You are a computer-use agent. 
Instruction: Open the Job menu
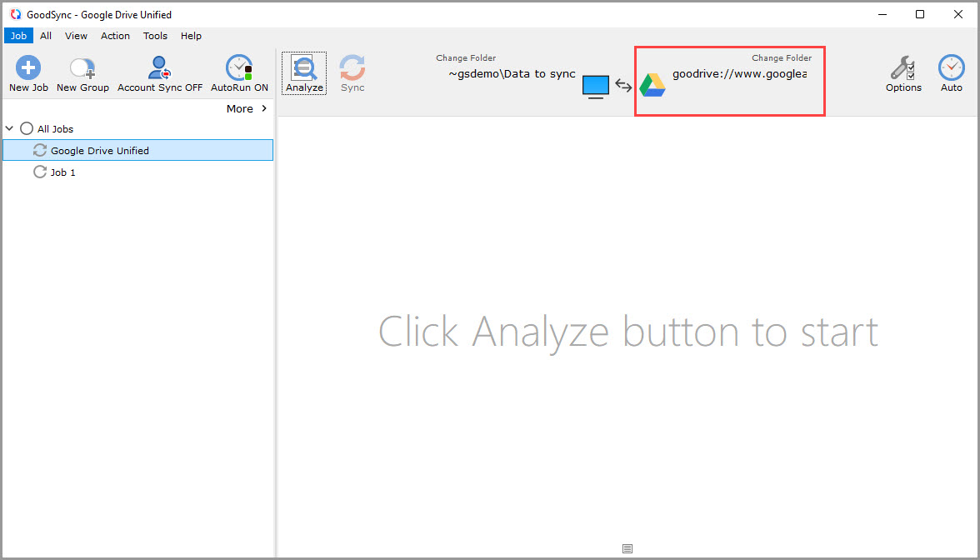coord(18,36)
